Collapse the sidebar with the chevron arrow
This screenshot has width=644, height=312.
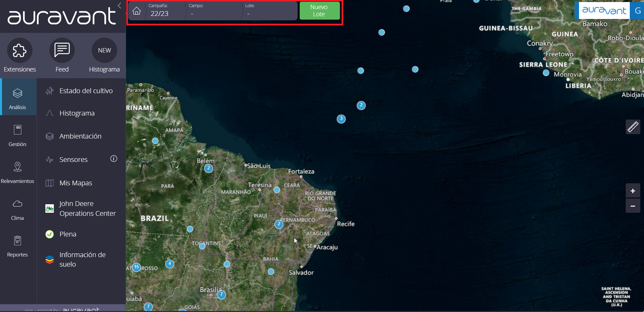coord(119,5)
